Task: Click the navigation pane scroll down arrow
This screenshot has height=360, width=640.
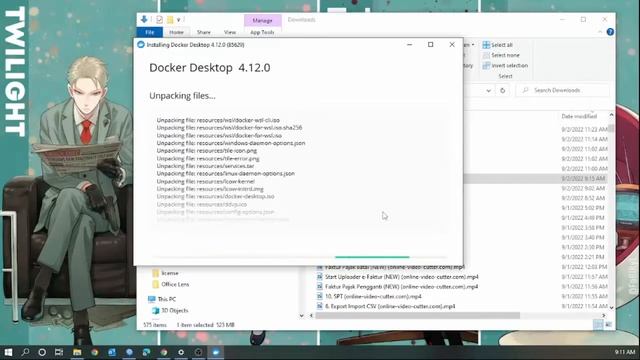Action: click(x=302, y=316)
